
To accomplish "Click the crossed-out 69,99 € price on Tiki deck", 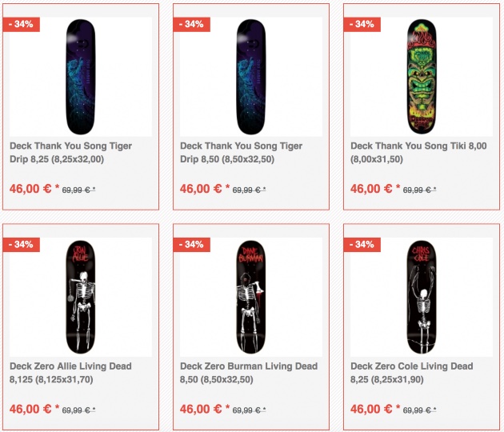I will (419, 190).
